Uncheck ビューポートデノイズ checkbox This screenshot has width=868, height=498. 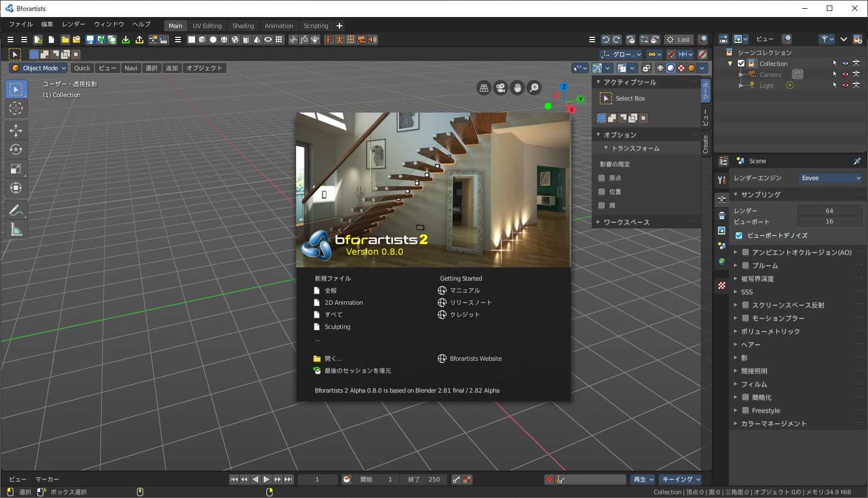[x=739, y=236]
